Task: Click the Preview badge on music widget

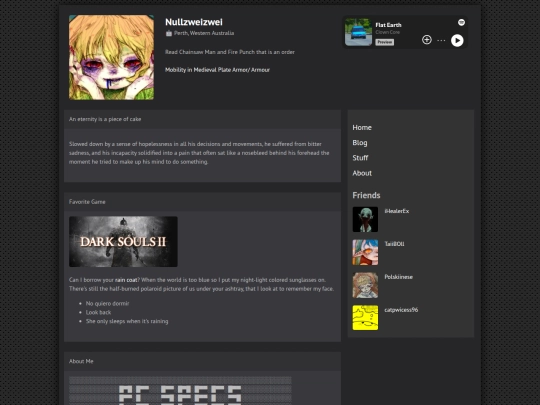Action: (x=384, y=42)
